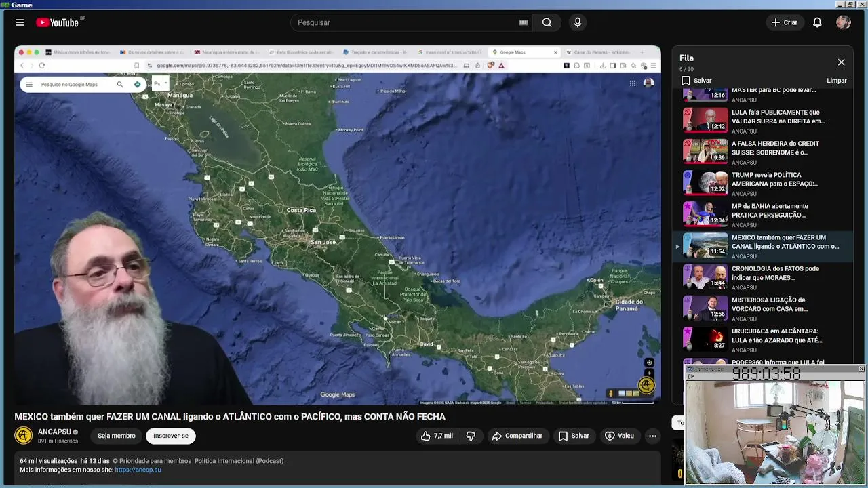Viewport: 868px width, 488px height.
Task: Start voice search with the microphone
Action: click(x=578, y=22)
